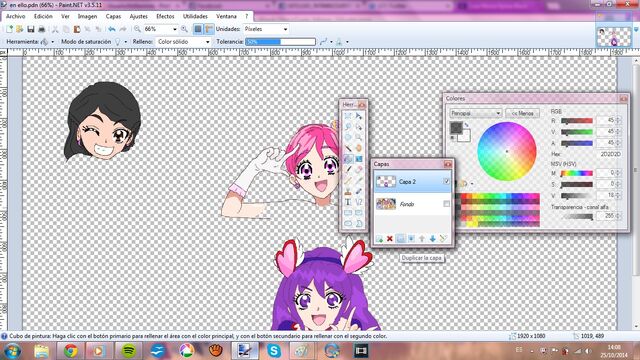This screenshot has width=640, height=360.
Task: Select the Lasso Select tool
Action: coord(348,126)
